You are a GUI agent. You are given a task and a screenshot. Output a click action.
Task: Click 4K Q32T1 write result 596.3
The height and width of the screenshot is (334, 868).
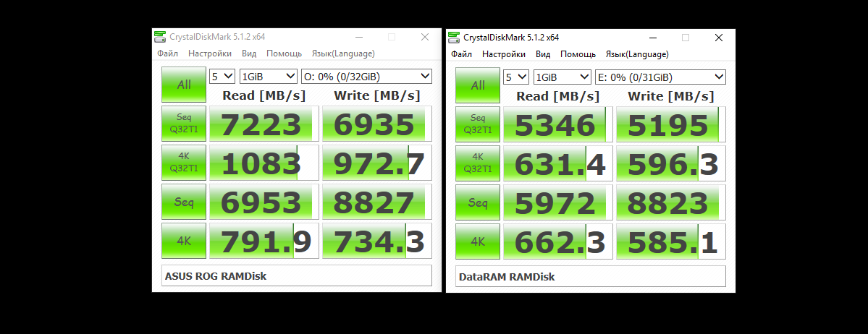(671, 163)
